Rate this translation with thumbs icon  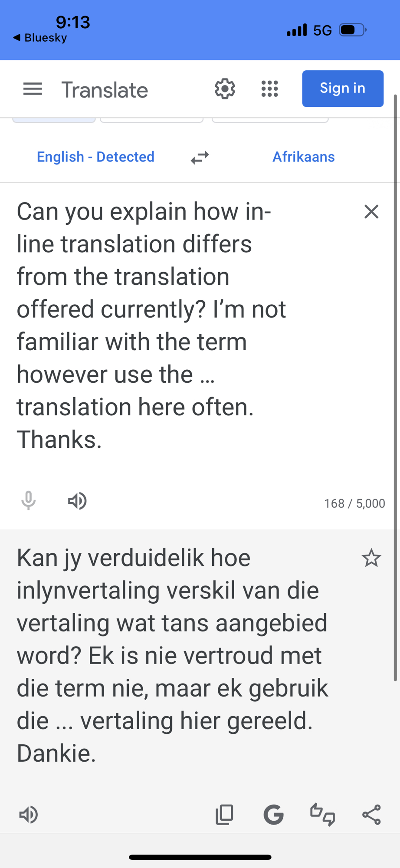coord(322,815)
